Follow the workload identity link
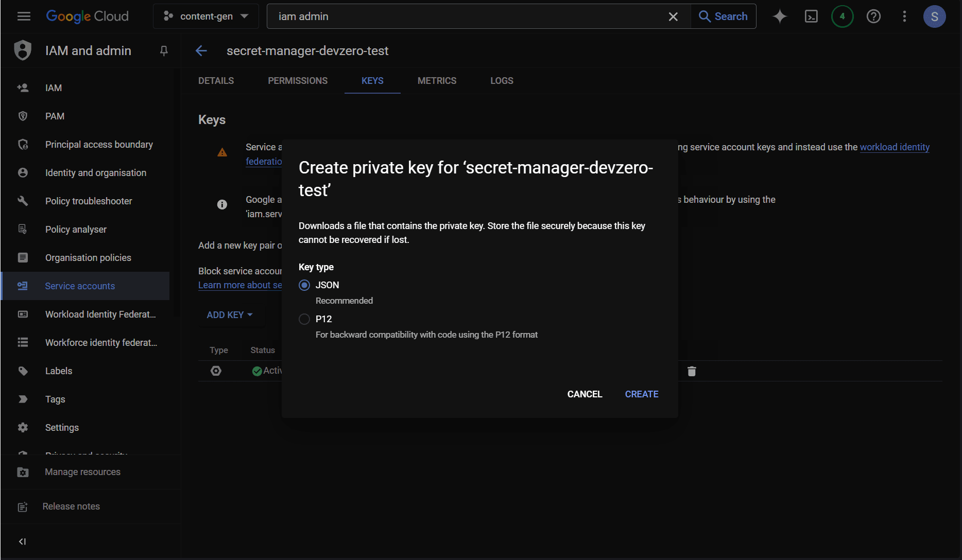This screenshot has height=560, width=962. (x=895, y=147)
